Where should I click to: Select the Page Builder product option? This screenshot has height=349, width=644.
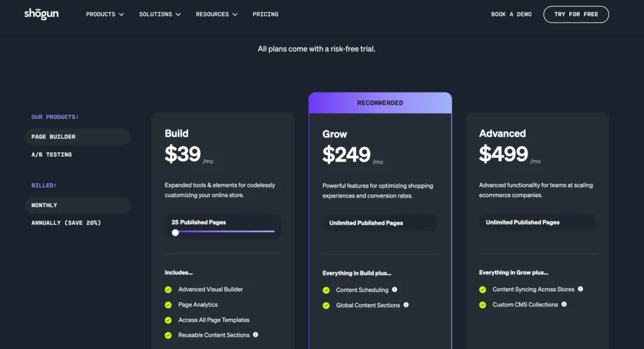pos(77,136)
